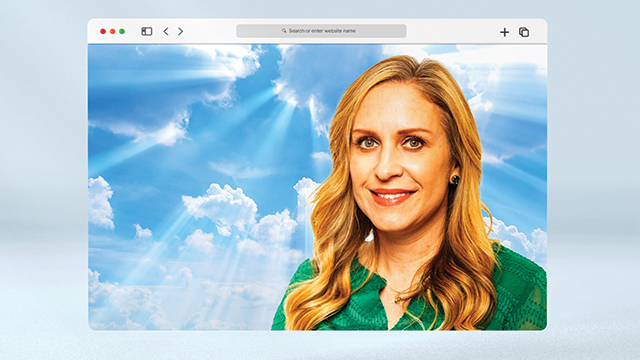The height and width of the screenshot is (360, 640).
Task: Close the window with the red dot
Action: [x=103, y=31]
